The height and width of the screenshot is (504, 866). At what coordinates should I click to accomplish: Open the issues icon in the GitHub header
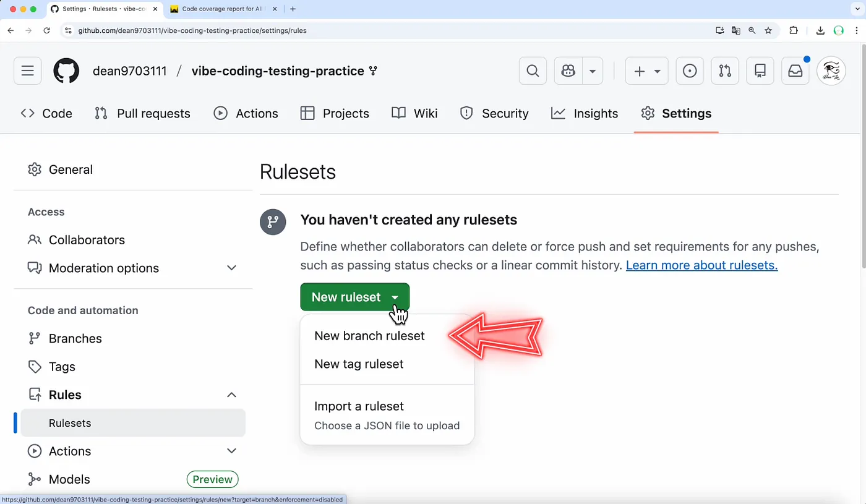(690, 71)
